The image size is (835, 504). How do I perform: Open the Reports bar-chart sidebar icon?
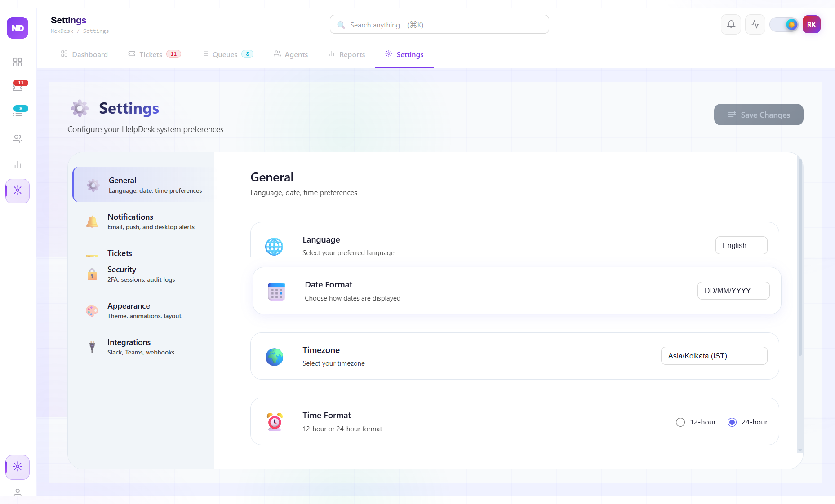point(18,164)
